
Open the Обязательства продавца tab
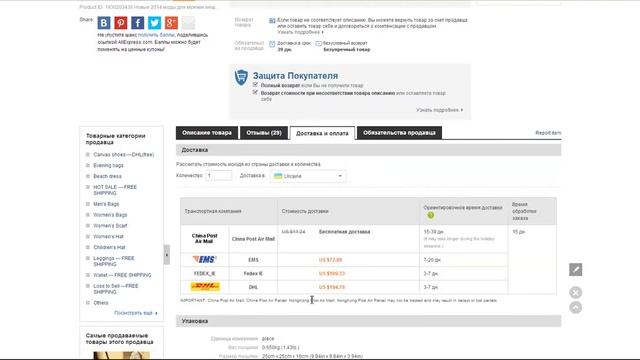click(399, 133)
